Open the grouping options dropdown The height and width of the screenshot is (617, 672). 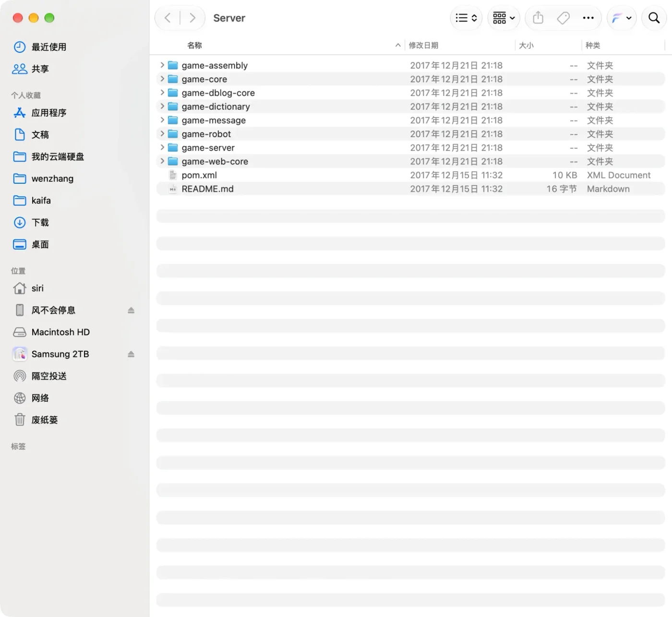(x=504, y=18)
